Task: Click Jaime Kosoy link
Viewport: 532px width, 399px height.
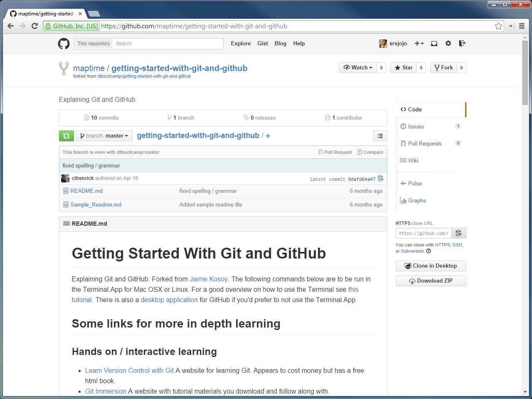Action: (209, 279)
